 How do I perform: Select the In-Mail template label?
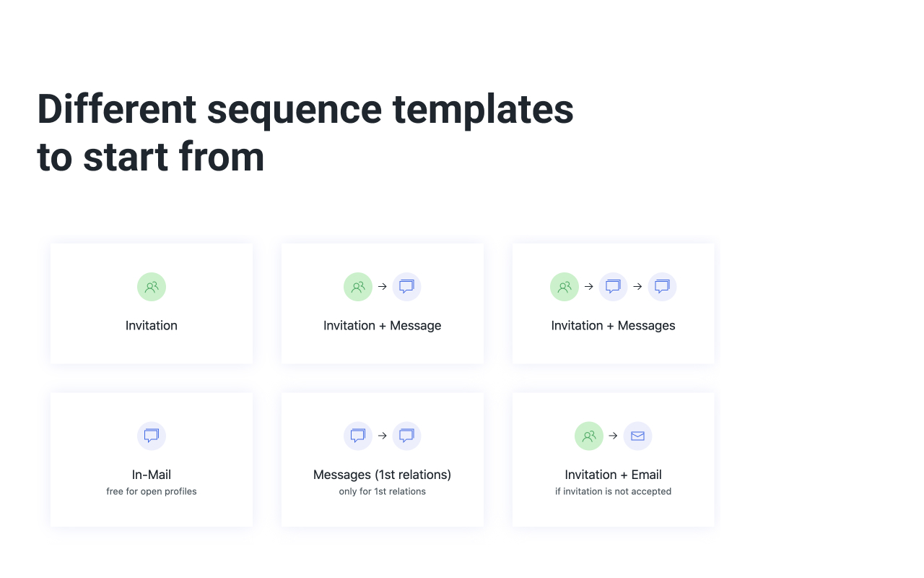click(x=152, y=475)
